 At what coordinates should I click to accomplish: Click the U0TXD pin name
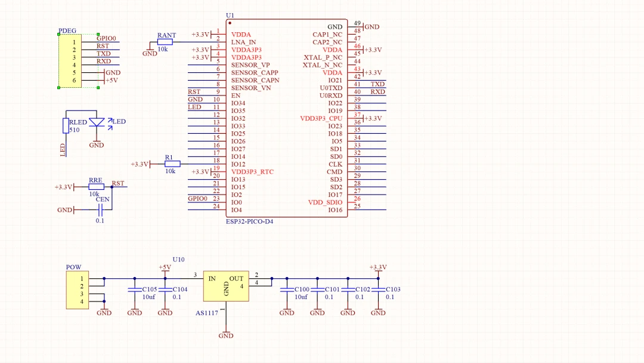[331, 88]
